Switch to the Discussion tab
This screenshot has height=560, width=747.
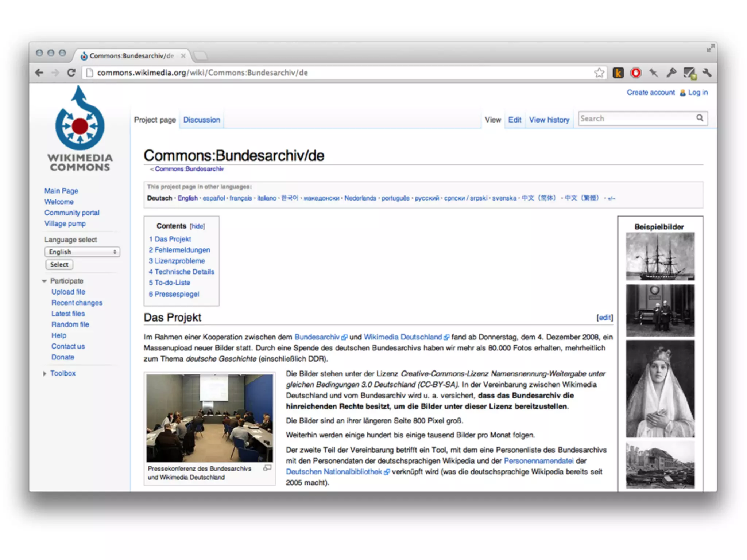[201, 120]
